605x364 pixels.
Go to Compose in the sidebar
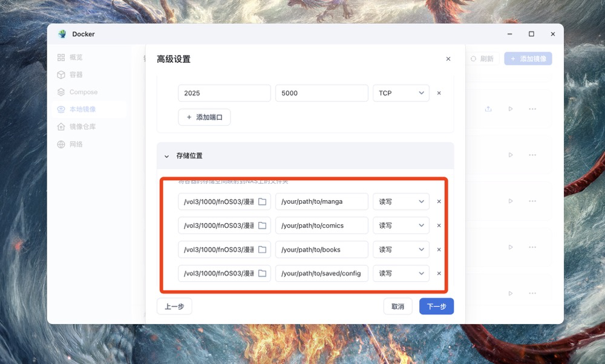pyautogui.click(x=89, y=92)
